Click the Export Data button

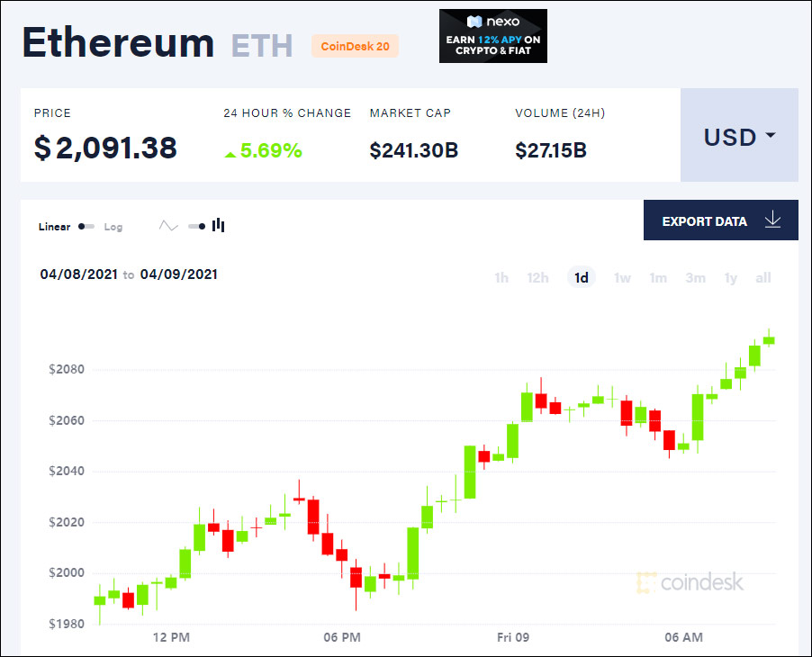(705, 220)
